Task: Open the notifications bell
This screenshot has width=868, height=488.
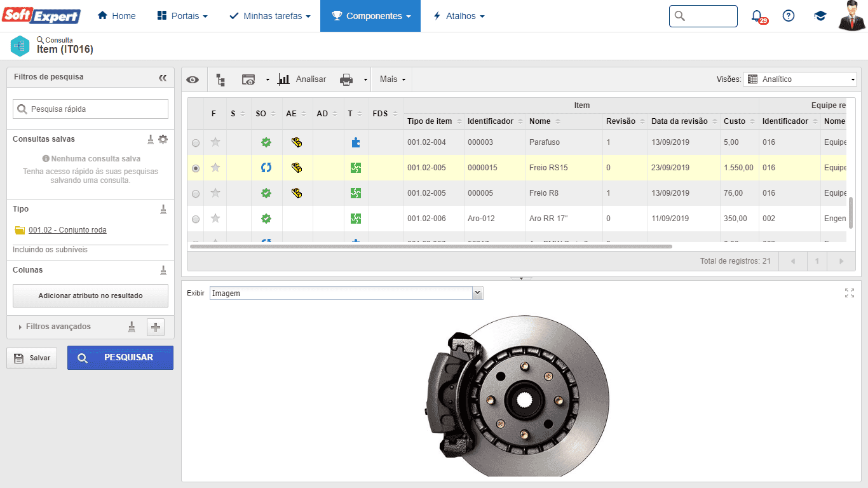Action: tap(757, 16)
